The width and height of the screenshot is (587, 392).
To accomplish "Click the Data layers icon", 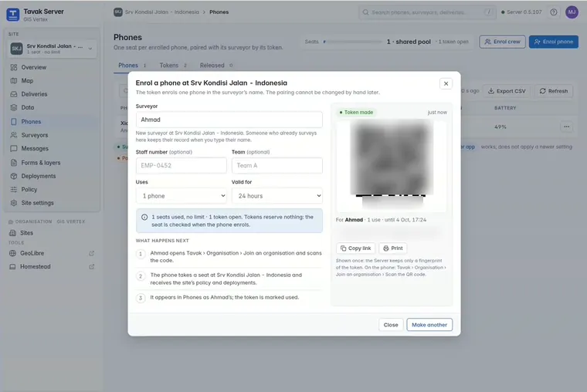I will (x=14, y=108).
